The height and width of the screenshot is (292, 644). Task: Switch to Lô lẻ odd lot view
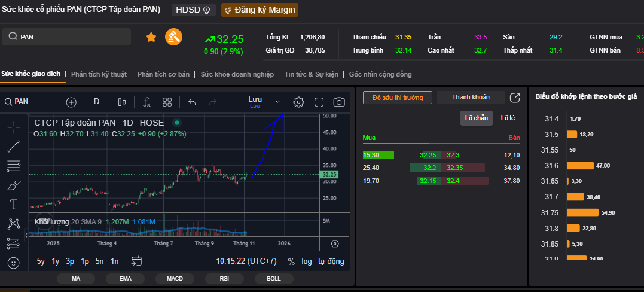coord(508,118)
